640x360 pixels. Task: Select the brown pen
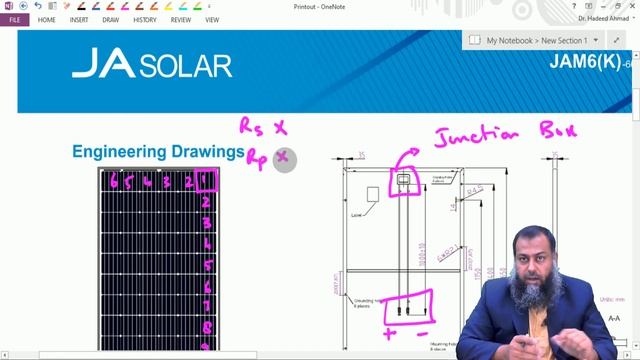click(x=140, y=6)
